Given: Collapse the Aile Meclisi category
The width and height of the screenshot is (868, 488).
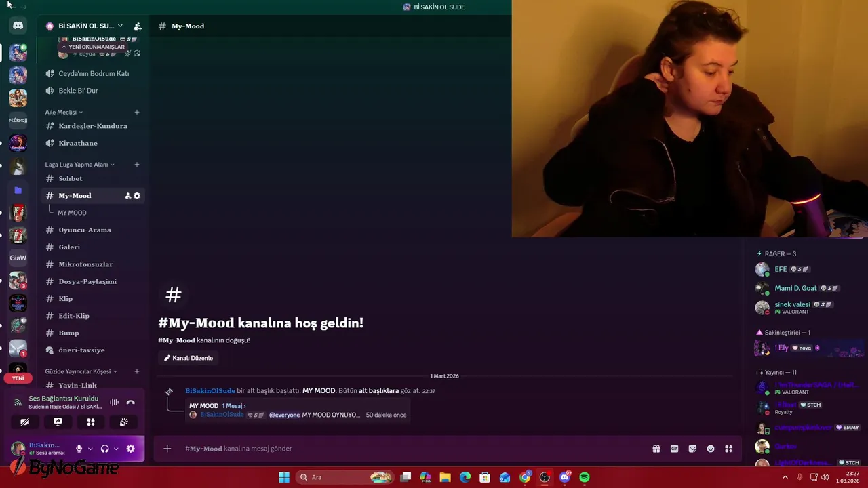Looking at the screenshot, I should (64, 112).
